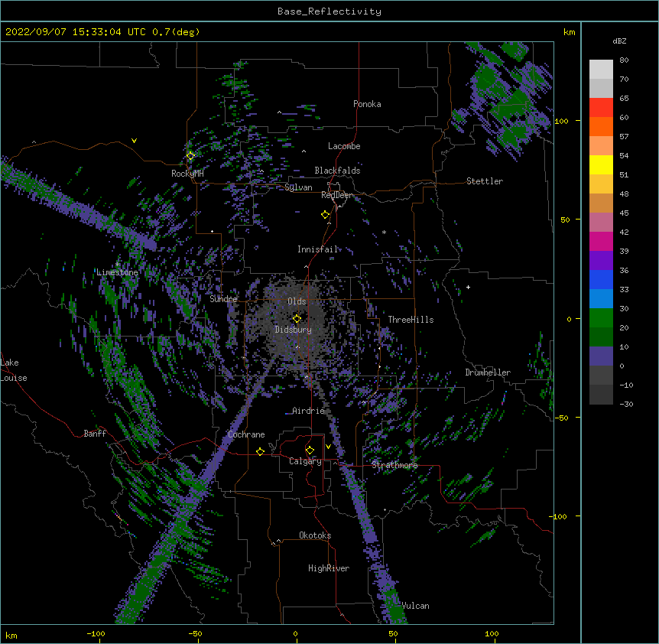This screenshot has height=644, width=659.
Task: Click the -100 label on bottom axis
Action: (x=96, y=633)
